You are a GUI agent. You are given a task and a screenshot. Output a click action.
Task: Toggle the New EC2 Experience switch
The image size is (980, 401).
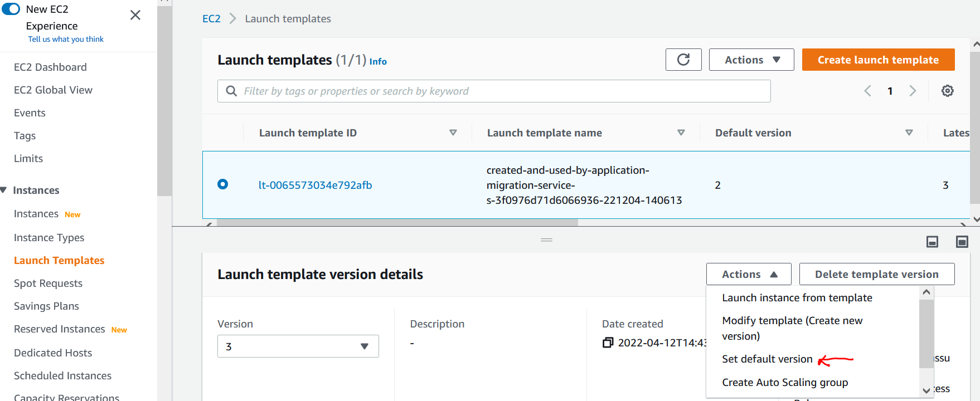(11, 9)
